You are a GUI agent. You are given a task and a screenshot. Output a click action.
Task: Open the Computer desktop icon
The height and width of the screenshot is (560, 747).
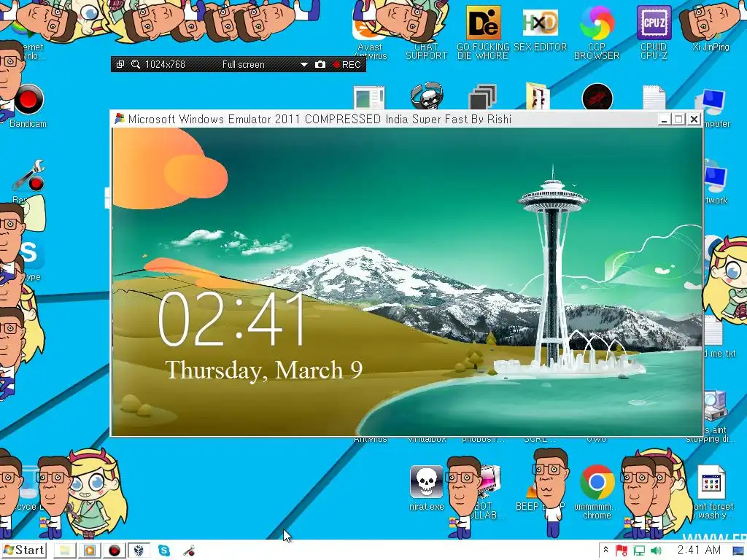tap(712, 107)
